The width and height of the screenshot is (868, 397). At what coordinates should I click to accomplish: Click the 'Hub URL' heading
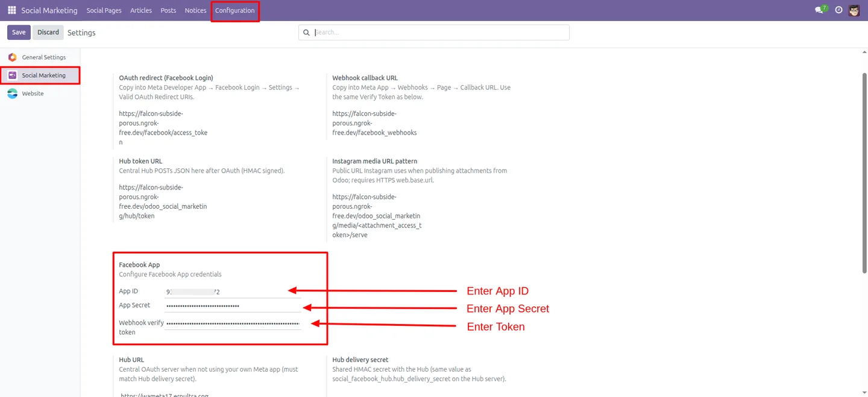pyautogui.click(x=131, y=360)
